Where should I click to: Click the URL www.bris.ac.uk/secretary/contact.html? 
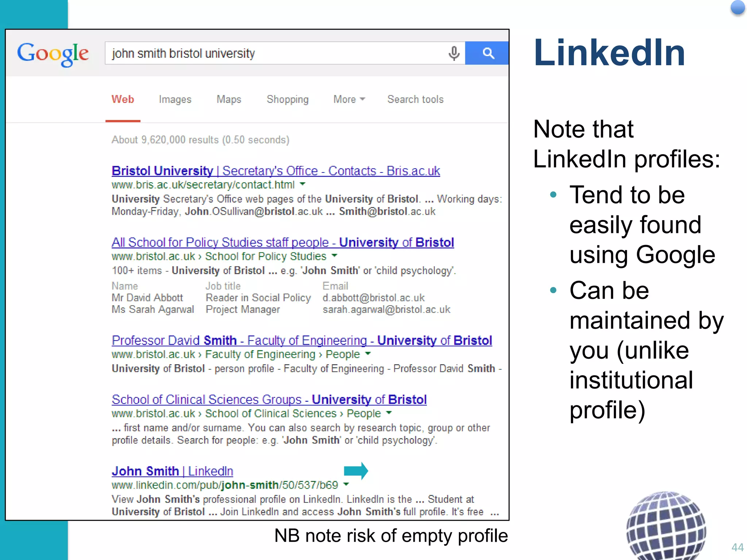click(203, 185)
